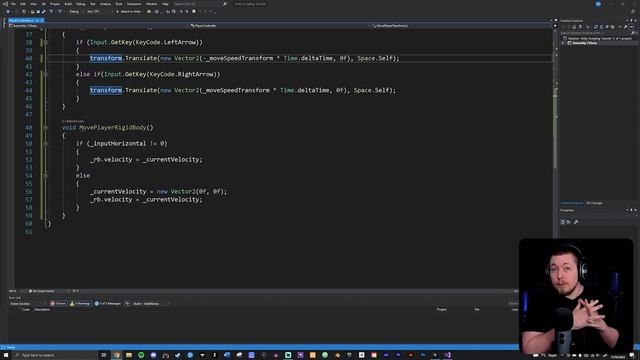Open the Tools menu
Viewport: 640px width, 360px height.
pyautogui.click(x=119, y=4)
